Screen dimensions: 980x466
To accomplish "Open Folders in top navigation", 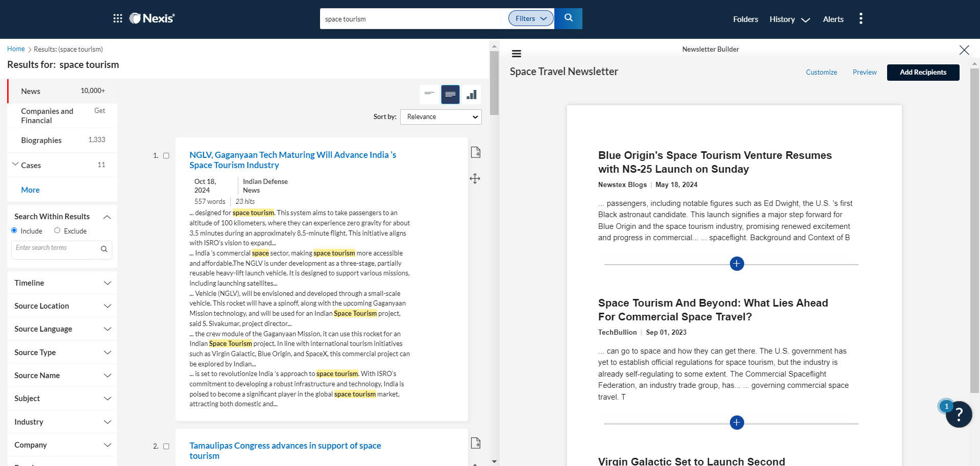I will click(x=746, y=19).
